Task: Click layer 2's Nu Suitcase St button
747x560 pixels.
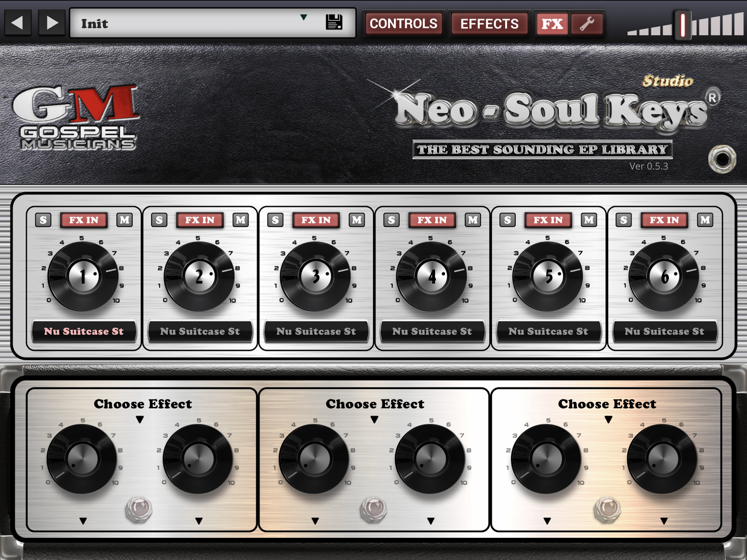Action: point(200,331)
